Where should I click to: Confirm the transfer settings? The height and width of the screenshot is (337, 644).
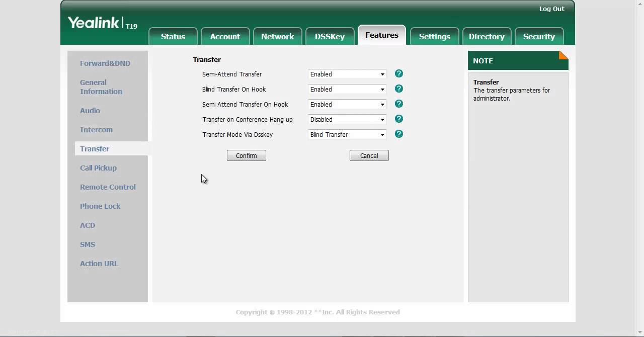(247, 155)
